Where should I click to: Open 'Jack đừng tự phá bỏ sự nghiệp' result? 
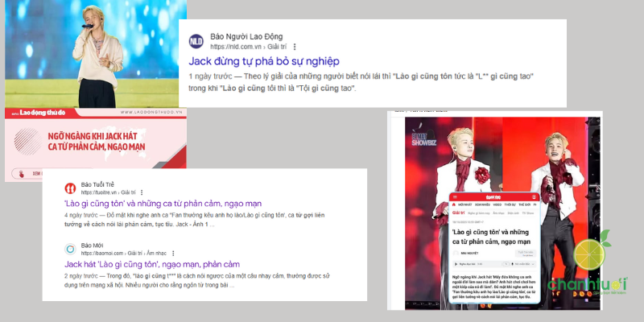(264, 61)
